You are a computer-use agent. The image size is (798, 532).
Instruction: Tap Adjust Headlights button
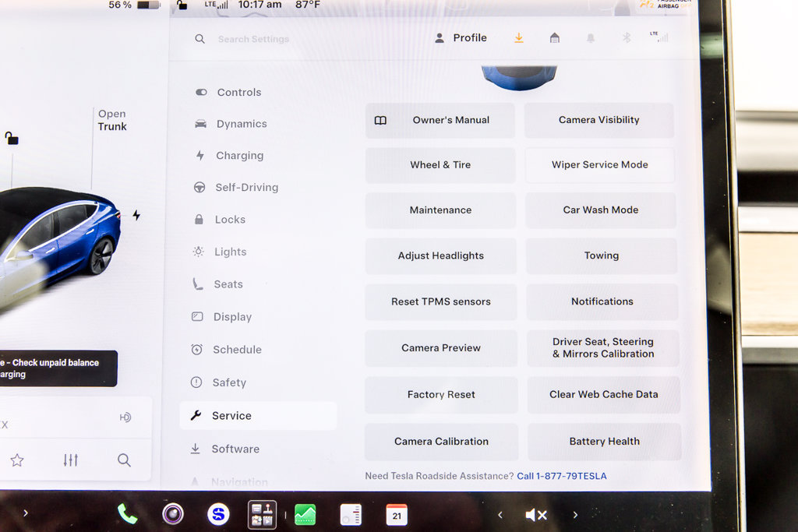(441, 255)
